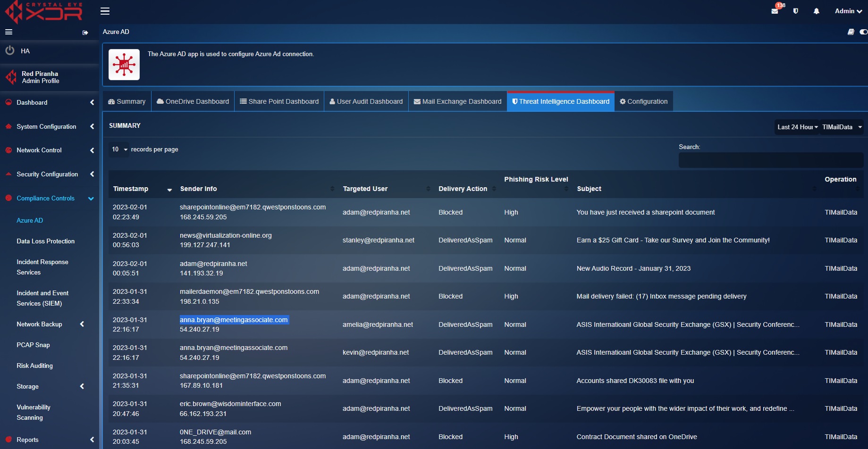Expand System Configuration menu
The height and width of the screenshot is (449, 868).
click(x=50, y=126)
